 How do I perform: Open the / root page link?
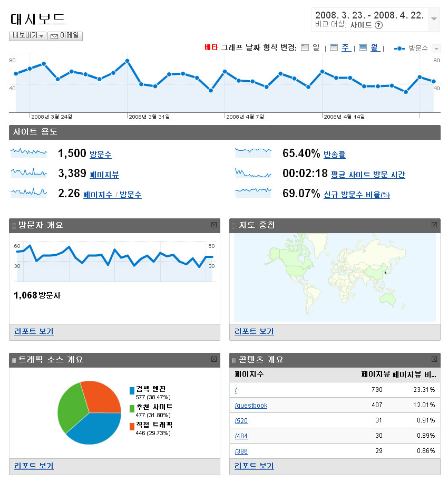coord(236,390)
